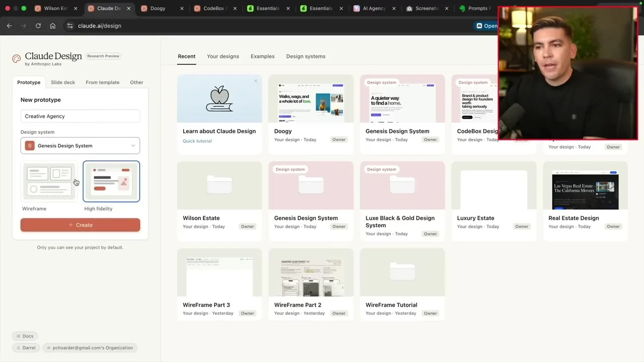The image size is (644, 362).
Task: Click the plus icon on Create button
Action: [71, 225]
